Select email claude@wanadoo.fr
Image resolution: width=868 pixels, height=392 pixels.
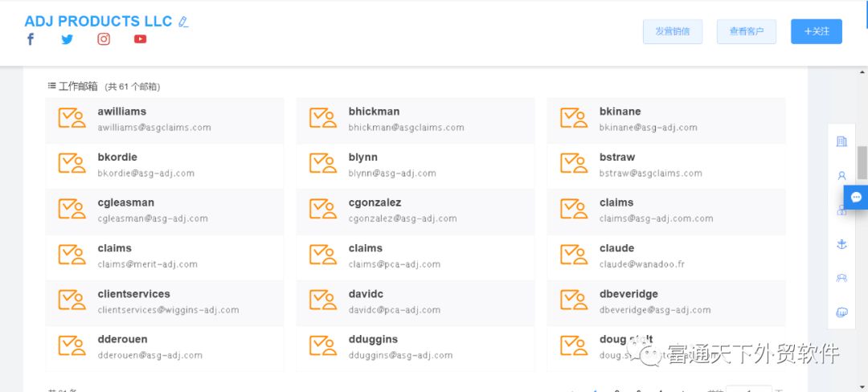tap(642, 265)
